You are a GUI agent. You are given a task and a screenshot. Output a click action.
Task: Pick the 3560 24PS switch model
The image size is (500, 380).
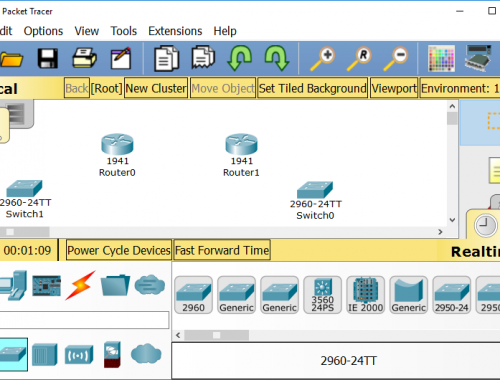[x=322, y=295]
